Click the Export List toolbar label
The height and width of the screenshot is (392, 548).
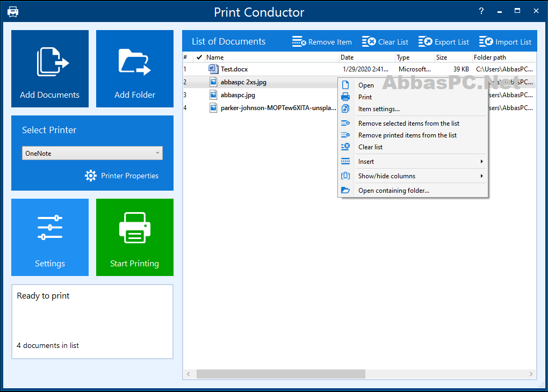[x=451, y=42]
